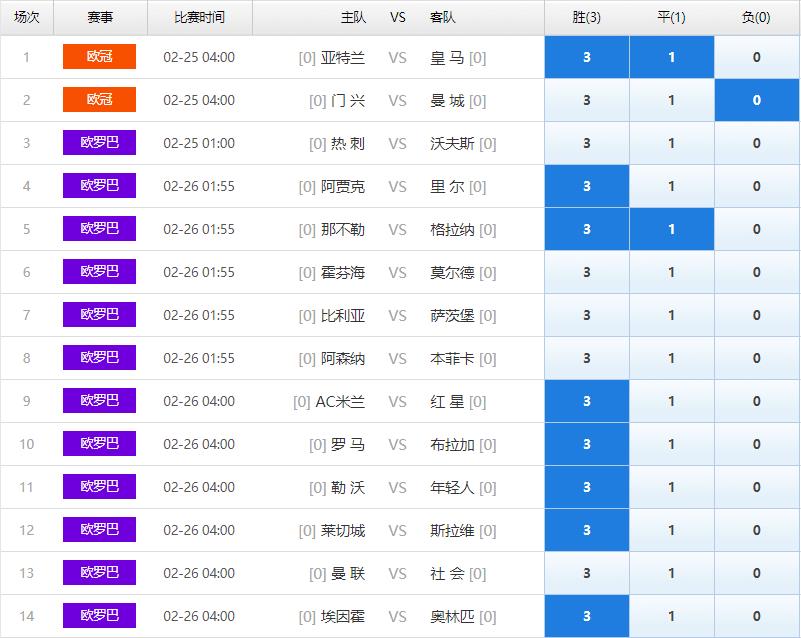Viewport: 801px width, 638px height.
Task: Select draw (1) for AC米兰 vs 红星
Action: pyautogui.click(x=672, y=401)
